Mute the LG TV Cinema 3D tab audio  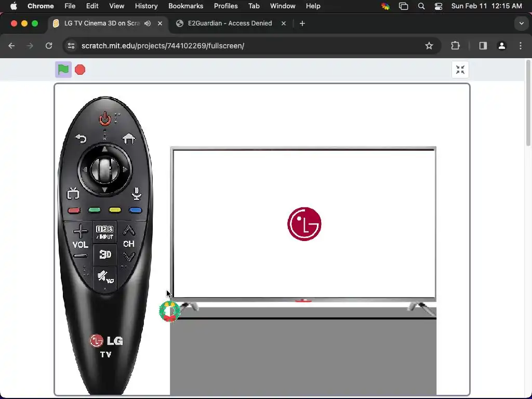pyautogui.click(x=148, y=23)
